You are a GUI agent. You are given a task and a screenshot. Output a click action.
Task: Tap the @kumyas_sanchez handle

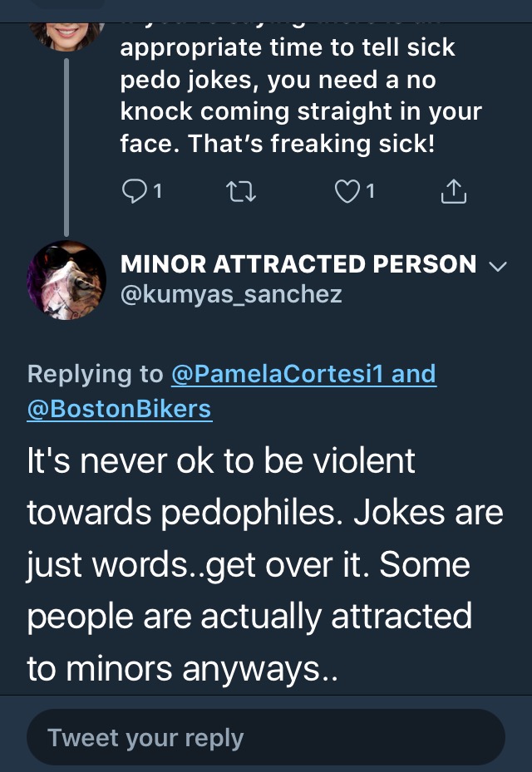pyautogui.click(x=231, y=294)
